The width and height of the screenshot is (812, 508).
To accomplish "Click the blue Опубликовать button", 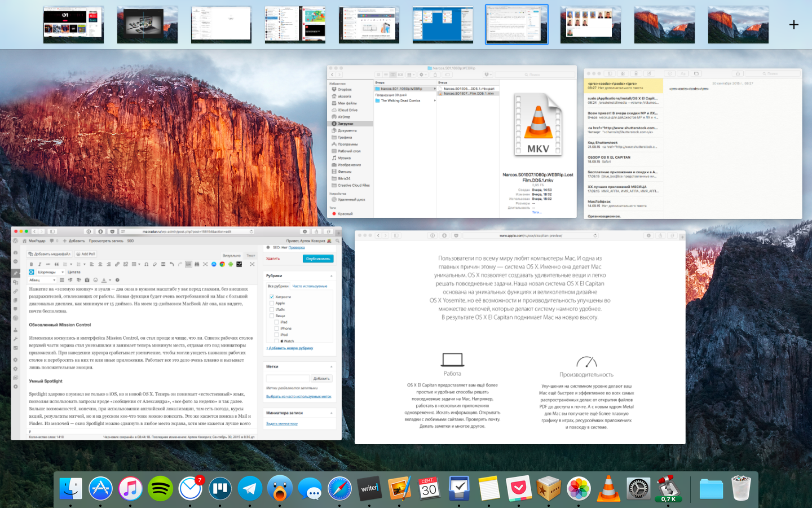I will tap(318, 259).
